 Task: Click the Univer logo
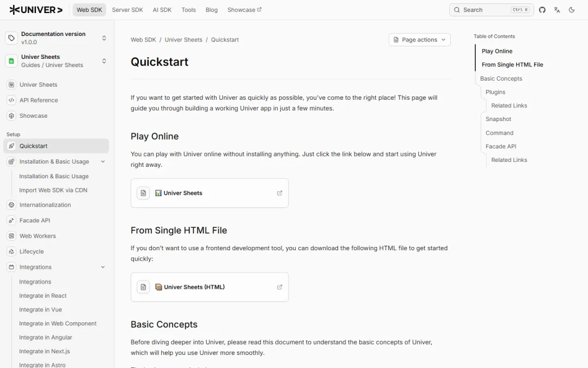36,10
